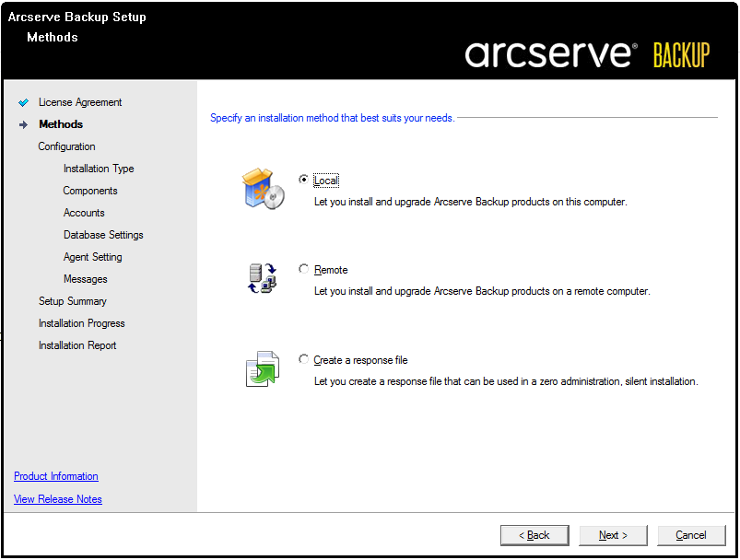Go to previous step with Back button

pyautogui.click(x=534, y=535)
